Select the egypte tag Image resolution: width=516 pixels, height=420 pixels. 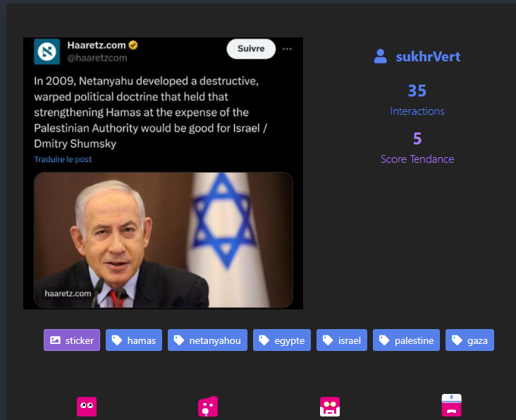click(x=282, y=340)
